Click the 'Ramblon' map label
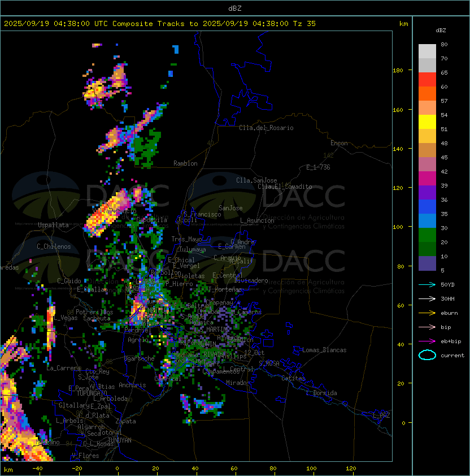 click(x=185, y=163)
